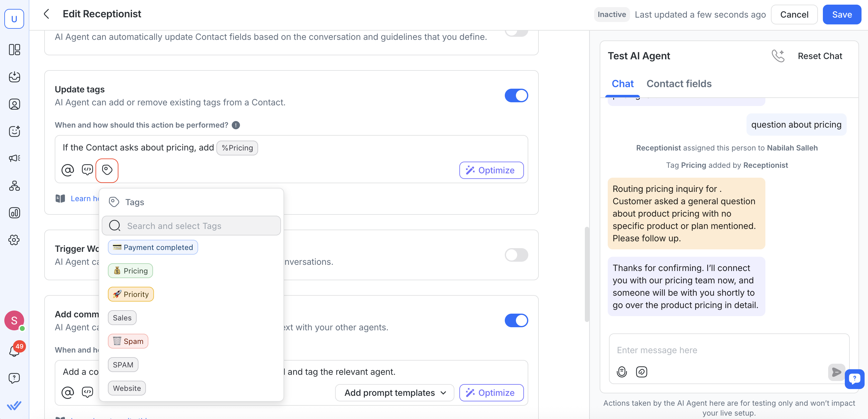Disable the Add comment toggle
868x419 pixels.
pyautogui.click(x=516, y=320)
